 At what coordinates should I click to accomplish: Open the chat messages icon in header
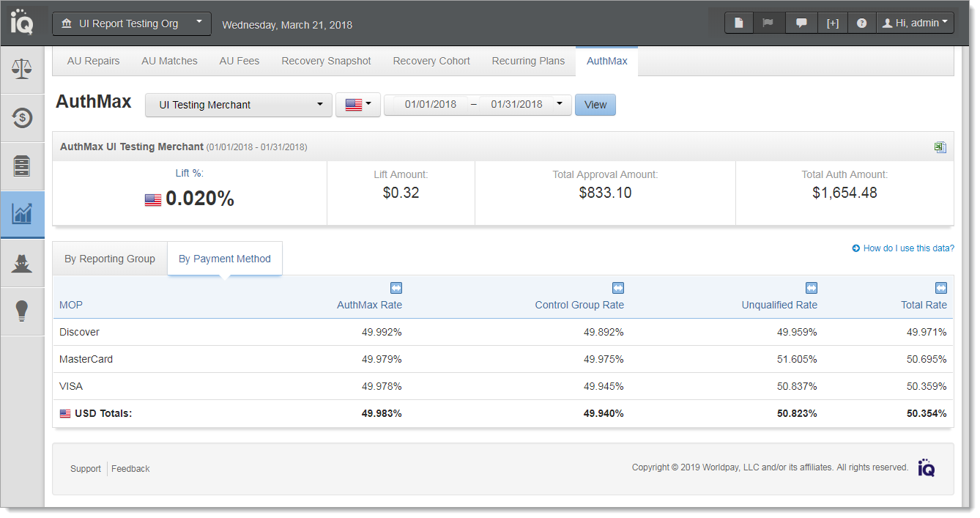(x=801, y=23)
